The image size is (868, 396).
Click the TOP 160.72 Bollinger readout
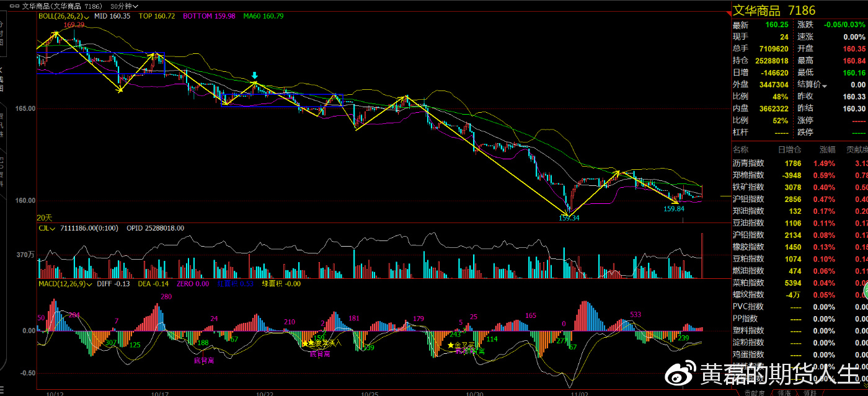(x=157, y=16)
